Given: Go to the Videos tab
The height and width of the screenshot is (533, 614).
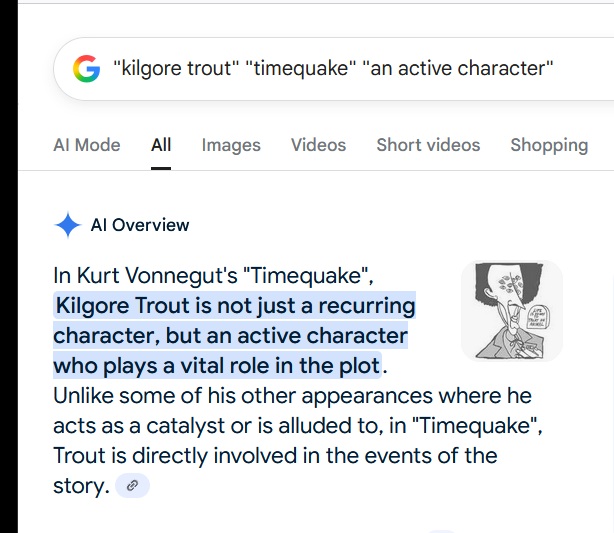Looking at the screenshot, I should pos(318,145).
